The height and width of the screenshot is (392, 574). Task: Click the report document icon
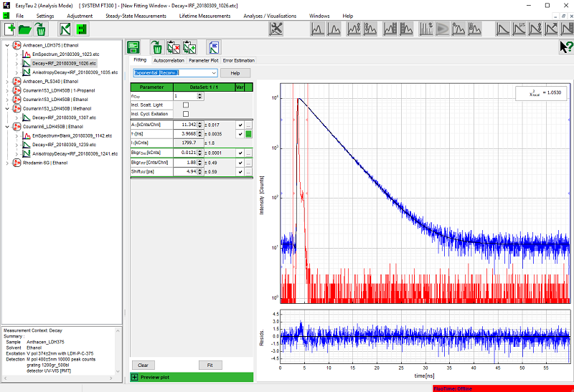(214, 48)
